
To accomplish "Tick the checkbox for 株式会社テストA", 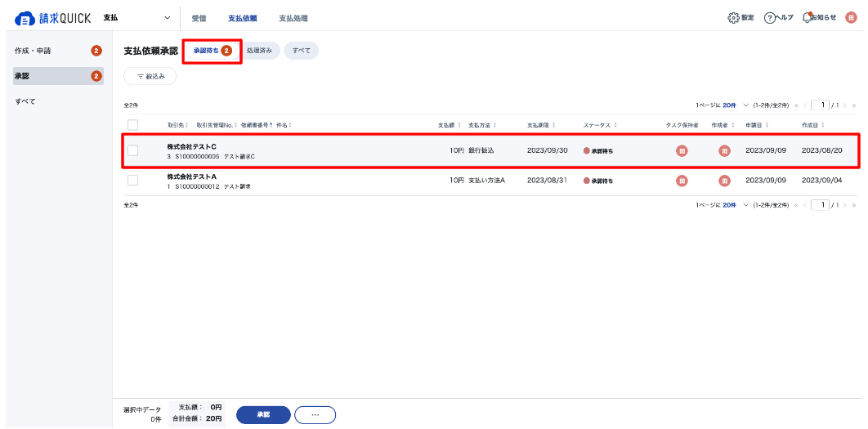I will click(x=133, y=181).
